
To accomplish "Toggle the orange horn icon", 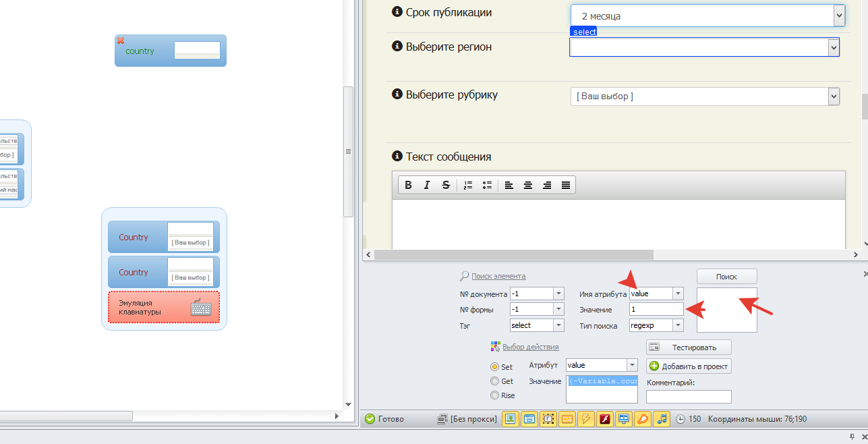I will [643, 419].
